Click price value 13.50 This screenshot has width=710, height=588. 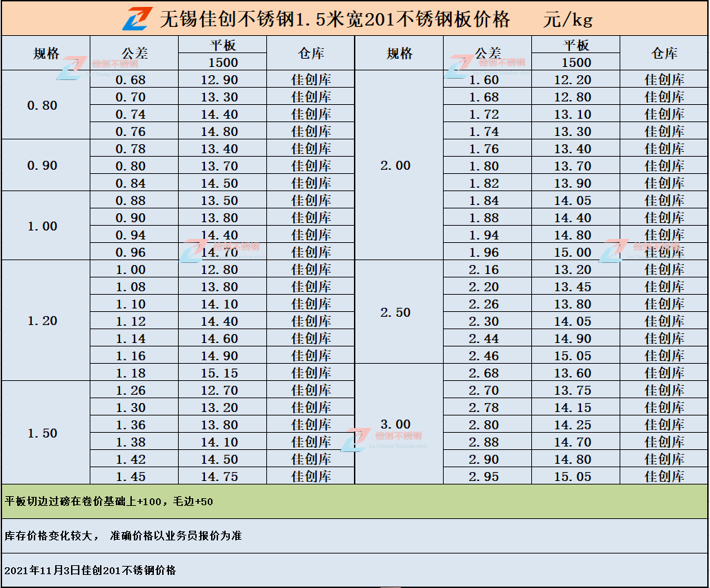tap(219, 201)
